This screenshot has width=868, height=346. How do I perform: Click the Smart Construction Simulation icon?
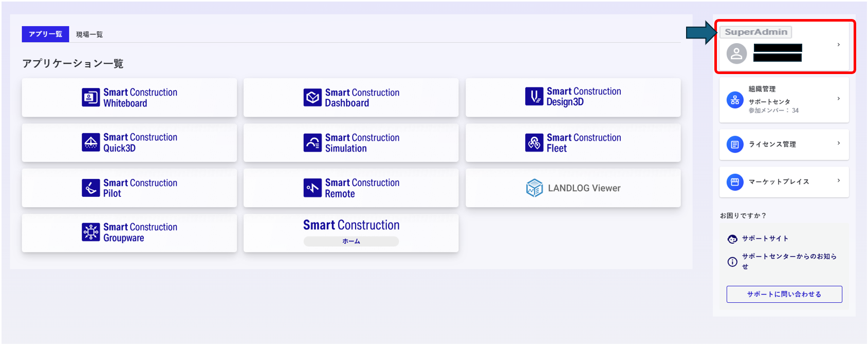click(312, 142)
